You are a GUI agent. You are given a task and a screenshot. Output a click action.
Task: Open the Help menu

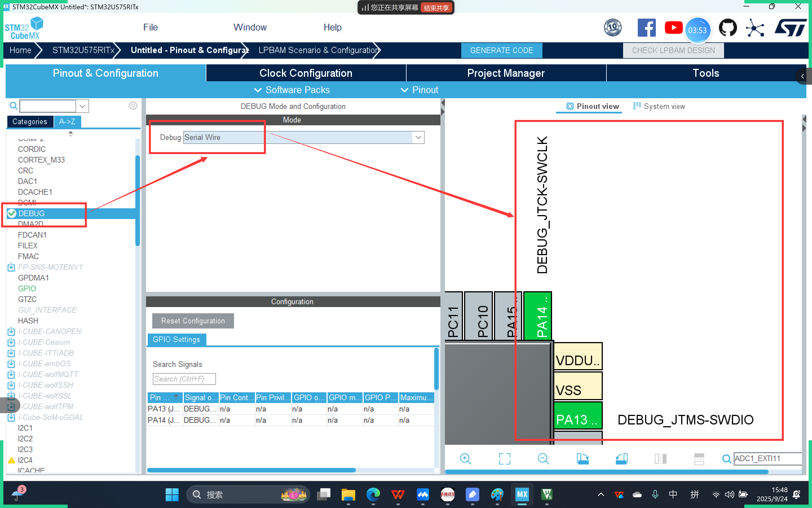tap(332, 27)
